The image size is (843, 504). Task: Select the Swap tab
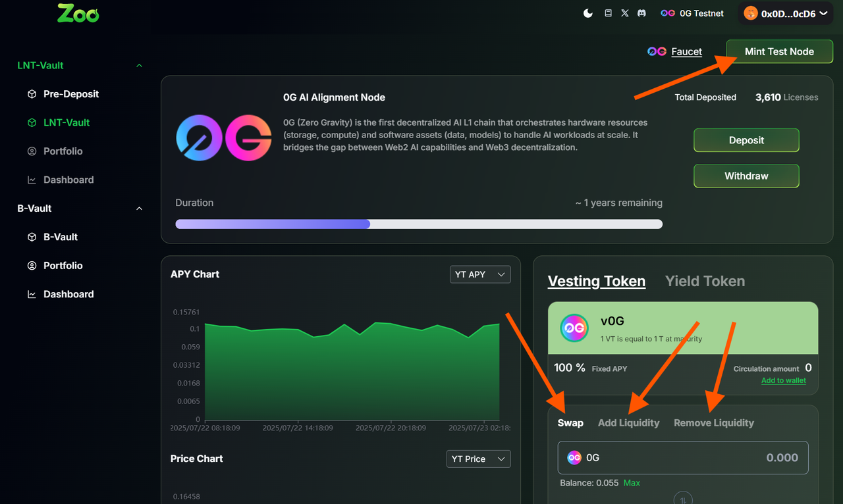tap(570, 423)
